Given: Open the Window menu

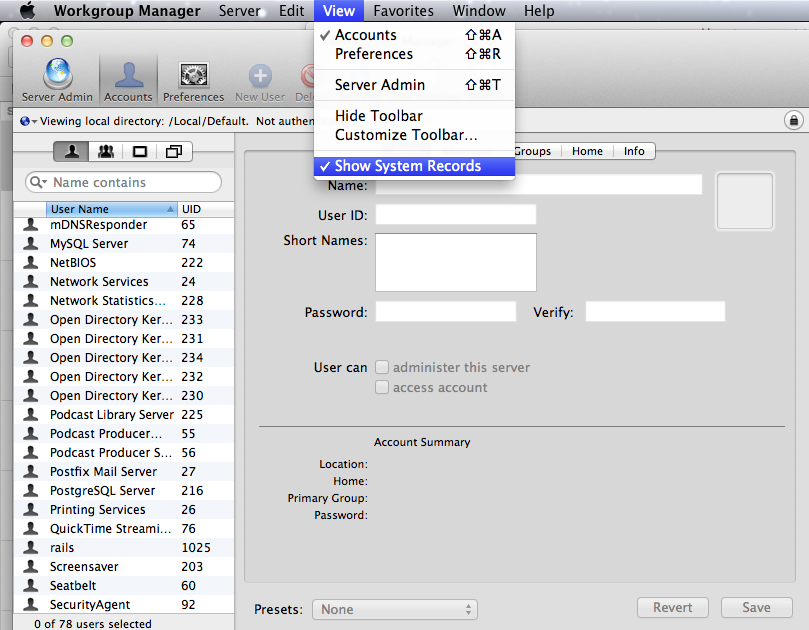Looking at the screenshot, I should (x=479, y=10).
